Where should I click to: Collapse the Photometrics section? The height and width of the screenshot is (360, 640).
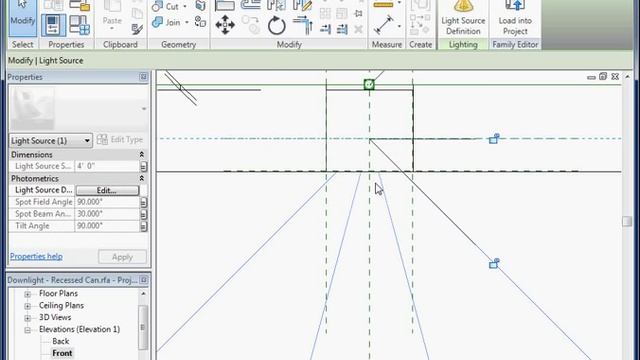point(142,178)
